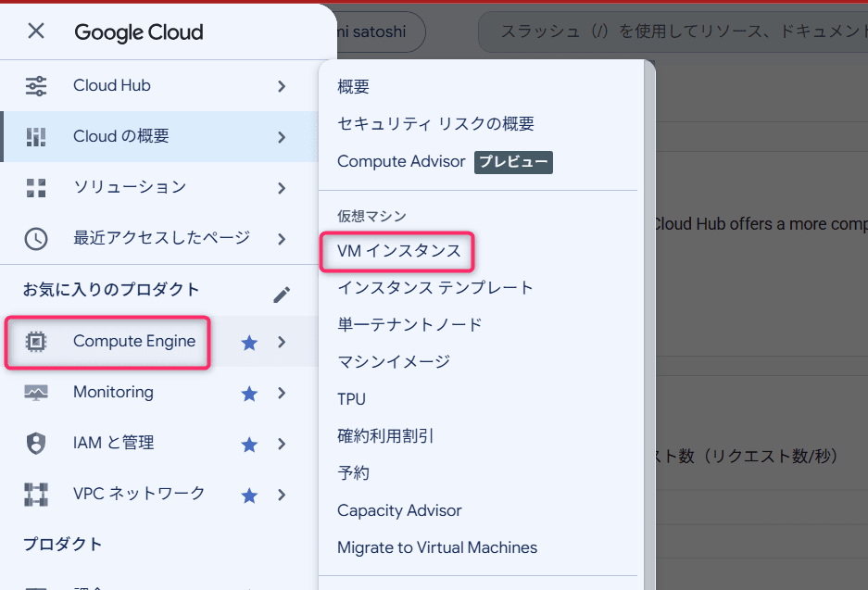The width and height of the screenshot is (868, 590).
Task: Expand the ソリューション chevron arrow
Action: (282, 188)
